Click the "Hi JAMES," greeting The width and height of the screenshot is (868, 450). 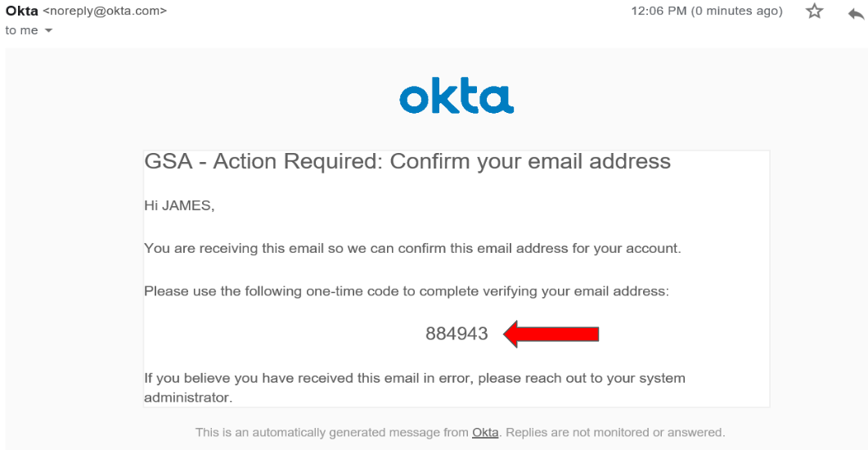[179, 206]
